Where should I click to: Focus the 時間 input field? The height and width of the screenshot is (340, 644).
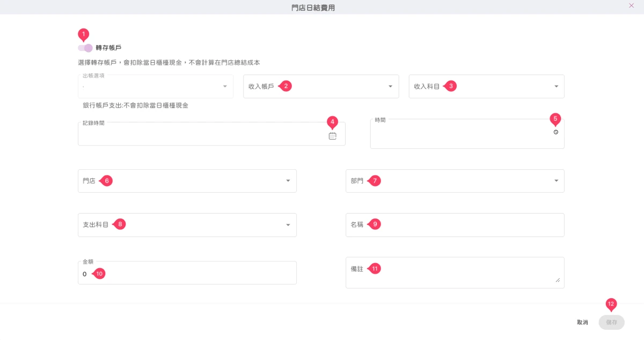(x=467, y=134)
